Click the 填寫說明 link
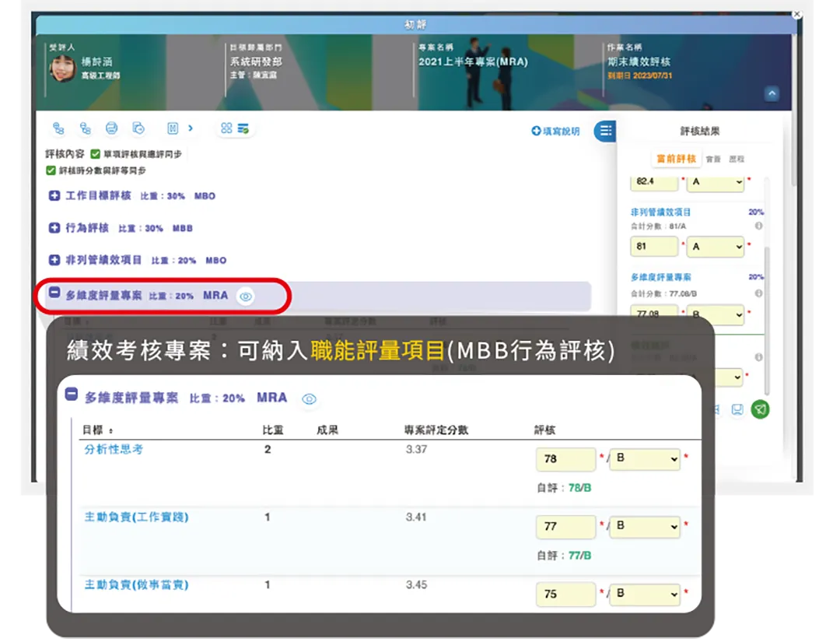This screenshot has width=840, height=642. tap(556, 132)
